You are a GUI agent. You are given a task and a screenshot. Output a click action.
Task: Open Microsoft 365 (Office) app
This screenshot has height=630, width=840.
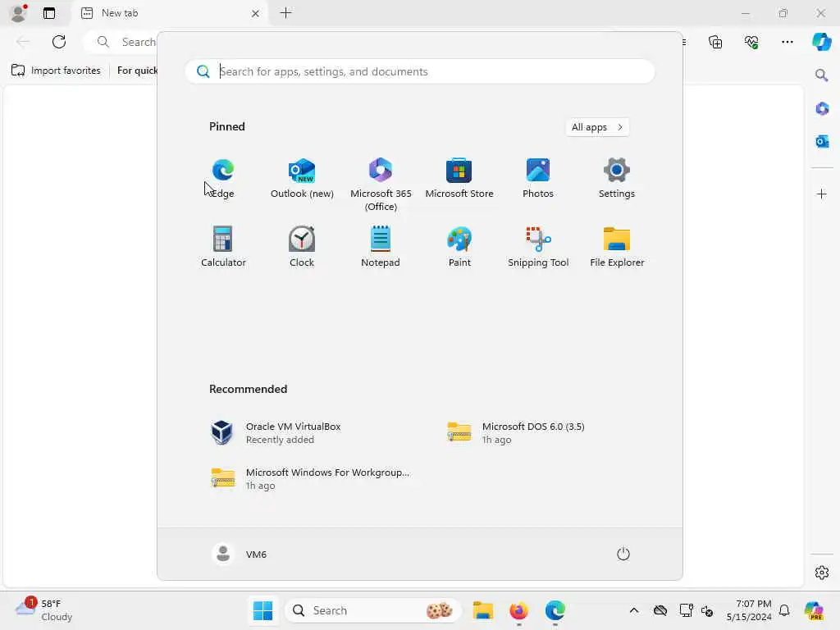coord(381,185)
